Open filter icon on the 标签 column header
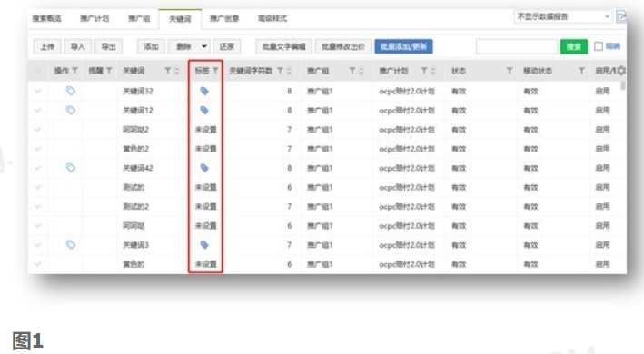This screenshot has height=354, width=644. 215,71
